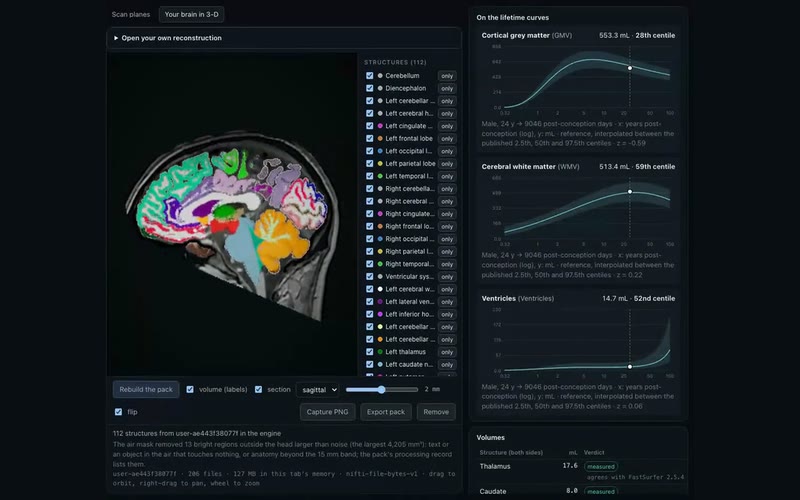This screenshot has height=500, width=800.
Task: Click the 513.4 mL · 59th centile text
Action: (x=637, y=166)
